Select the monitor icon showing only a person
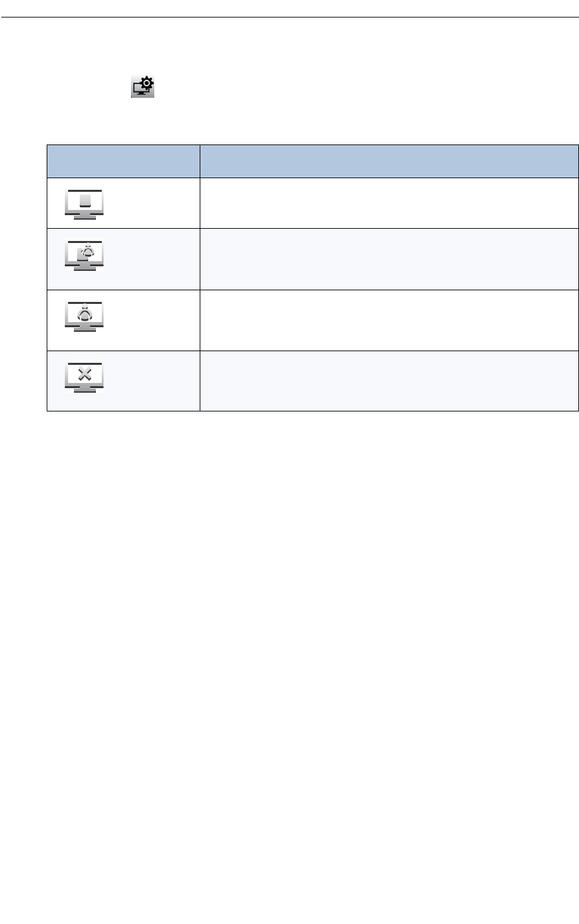The image size is (579, 924). [84, 318]
